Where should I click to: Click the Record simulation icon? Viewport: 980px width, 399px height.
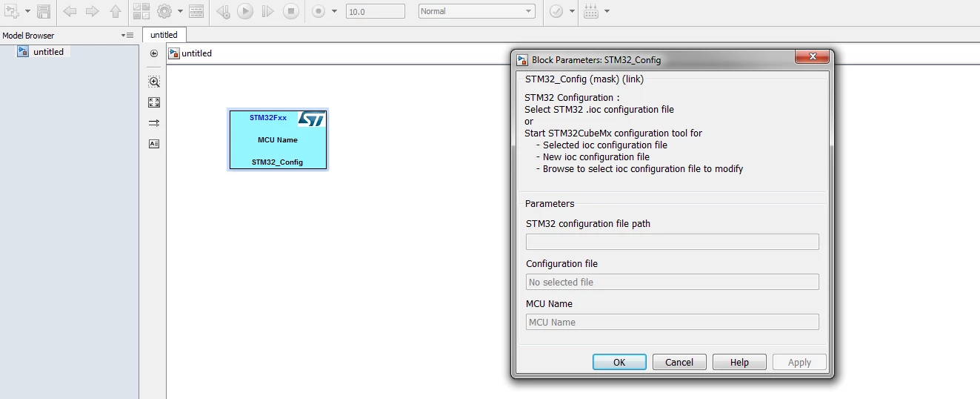pos(319,11)
